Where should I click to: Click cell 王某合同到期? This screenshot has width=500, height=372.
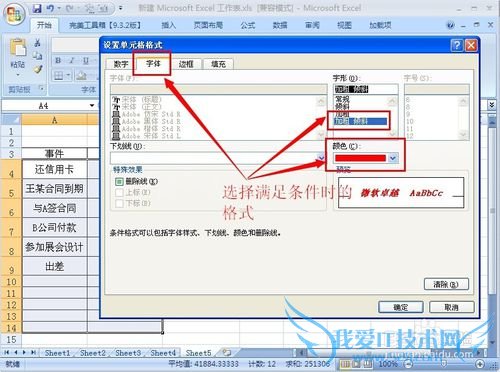pyautogui.click(x=55, y=189)
